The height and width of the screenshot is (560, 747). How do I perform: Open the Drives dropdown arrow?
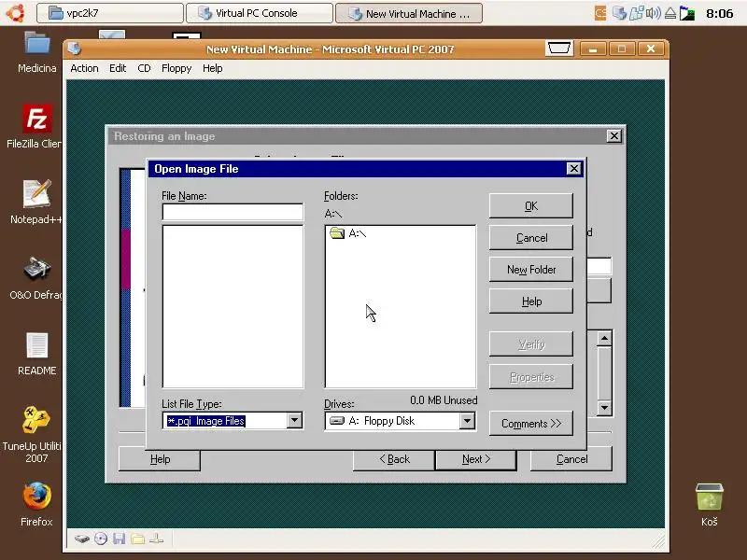[468, 421]
